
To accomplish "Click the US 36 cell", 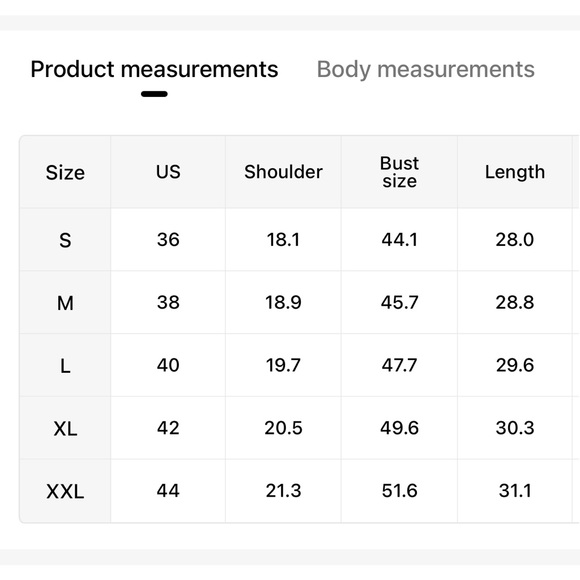I will coord(168,240).
